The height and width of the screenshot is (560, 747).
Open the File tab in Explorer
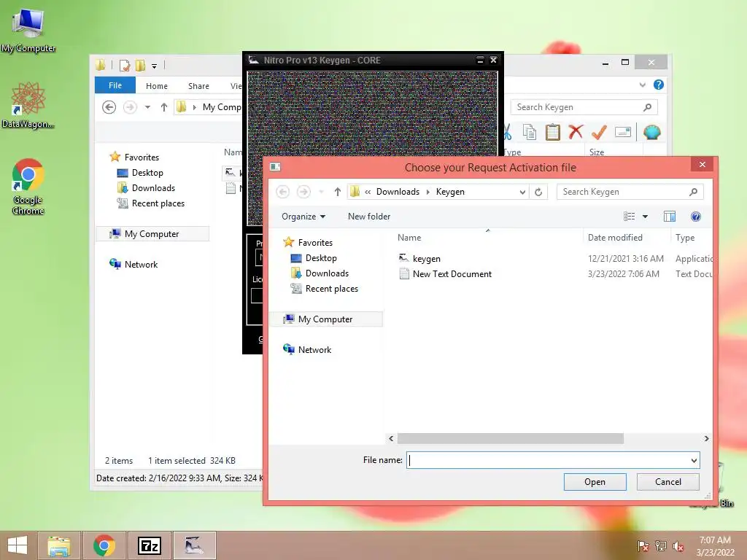pyautogui.click(x=115, y=85)
